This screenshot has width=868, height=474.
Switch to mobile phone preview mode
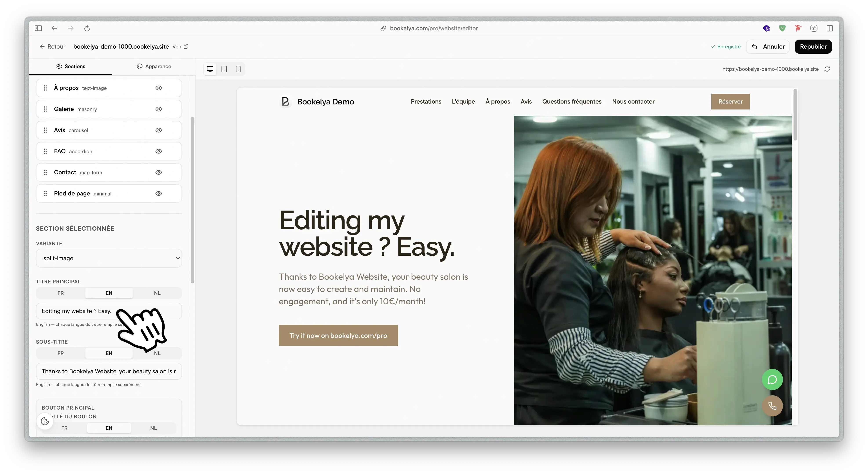point(238,69)
